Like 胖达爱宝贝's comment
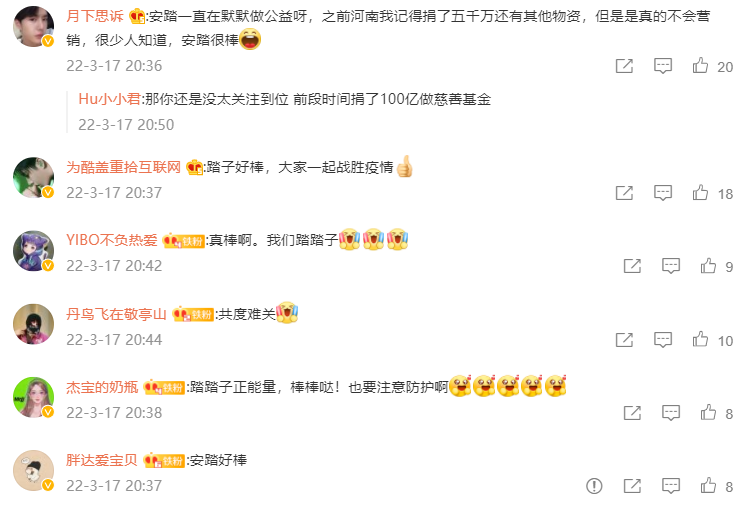The image size is (743, 510). click(x=708, y=485)
